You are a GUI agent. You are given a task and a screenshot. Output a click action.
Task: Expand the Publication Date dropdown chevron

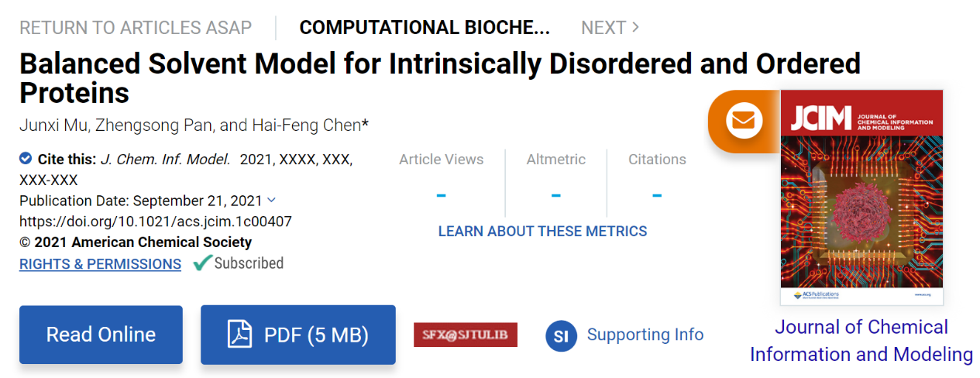pos(271,200)
